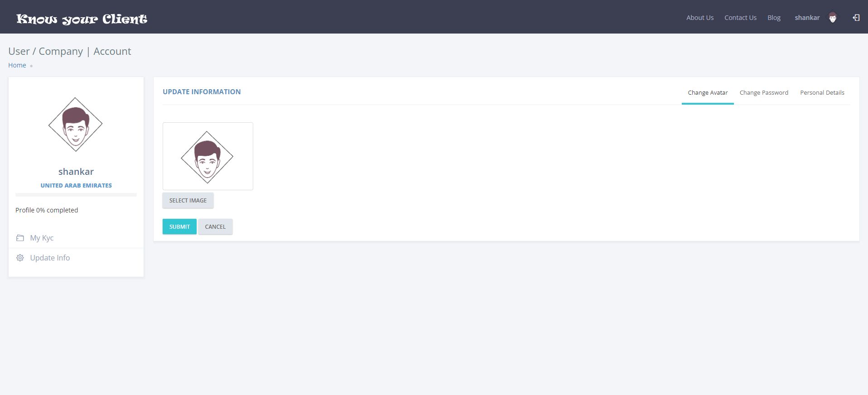
Task: Click the Update Info gear icon
Action: pos(20,258)
